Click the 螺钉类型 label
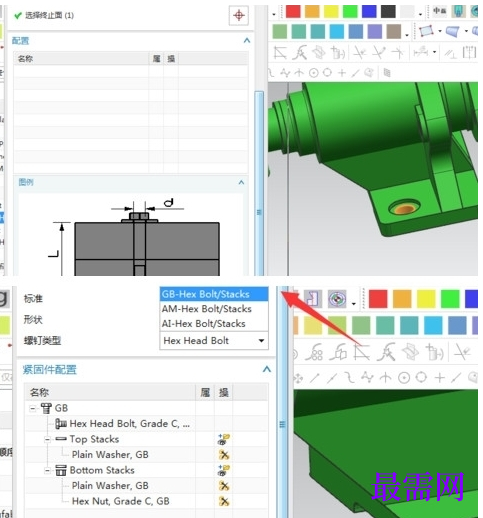 pyautogui.click(x=42, y=341)
